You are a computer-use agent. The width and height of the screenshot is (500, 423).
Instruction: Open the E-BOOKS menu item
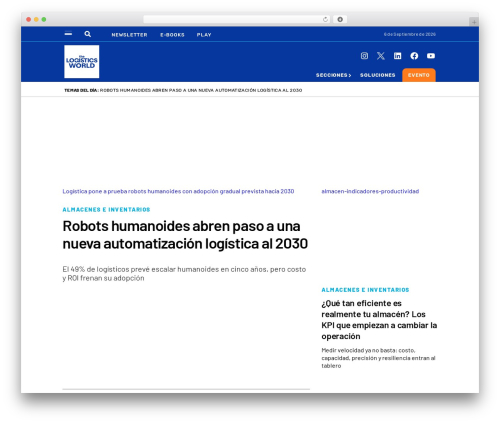tap(172, 35)
